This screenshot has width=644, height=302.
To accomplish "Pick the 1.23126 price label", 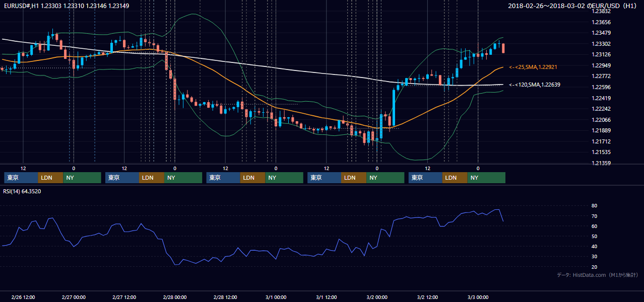I will 601,54.
